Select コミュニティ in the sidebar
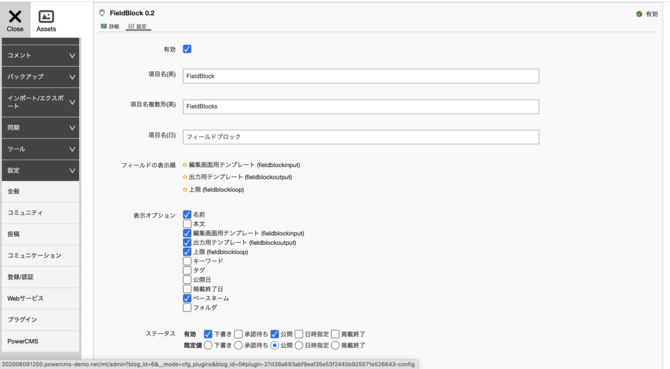Screen dimensions: 670x369 coord(41,213)
